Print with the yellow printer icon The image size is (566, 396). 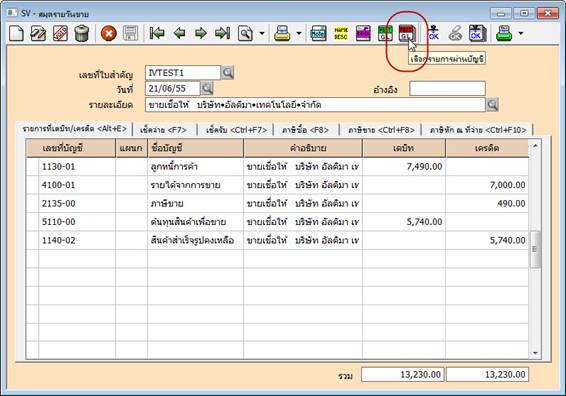282,34
